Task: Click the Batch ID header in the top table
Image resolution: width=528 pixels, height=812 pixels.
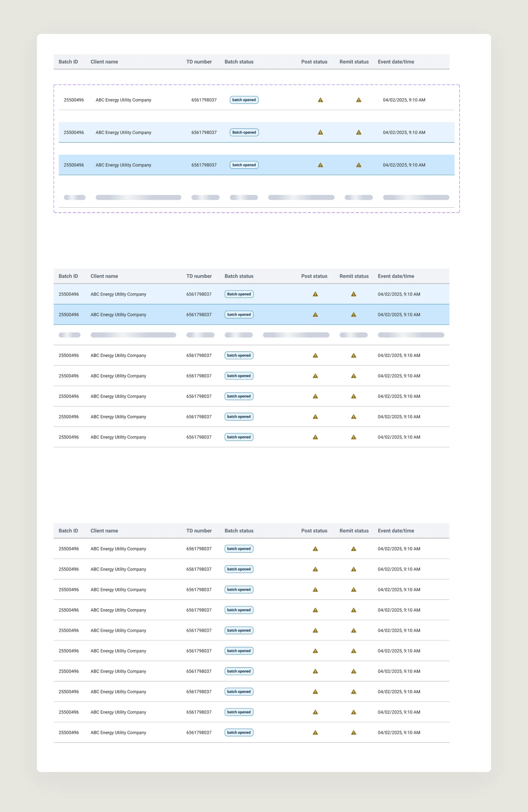Action: click(x=68, y=62)
